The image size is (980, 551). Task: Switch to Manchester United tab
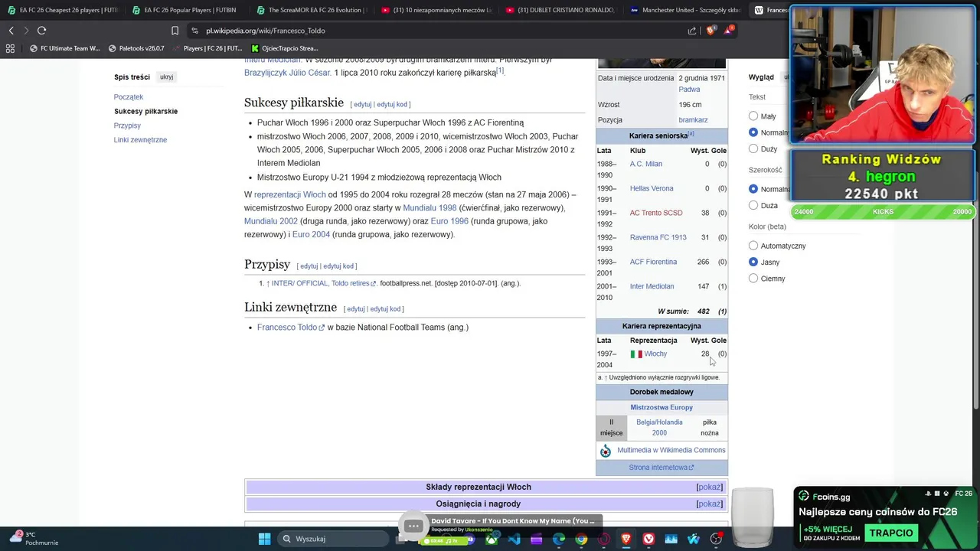click(x=686, y=10)
